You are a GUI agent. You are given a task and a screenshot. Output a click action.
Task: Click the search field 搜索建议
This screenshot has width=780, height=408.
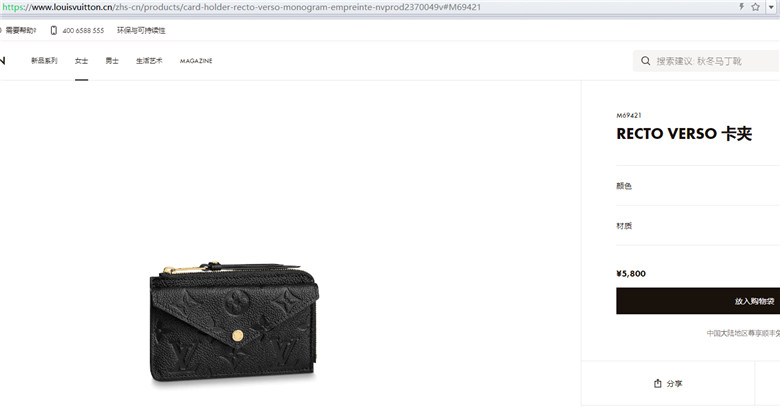[x=705, y=61]
